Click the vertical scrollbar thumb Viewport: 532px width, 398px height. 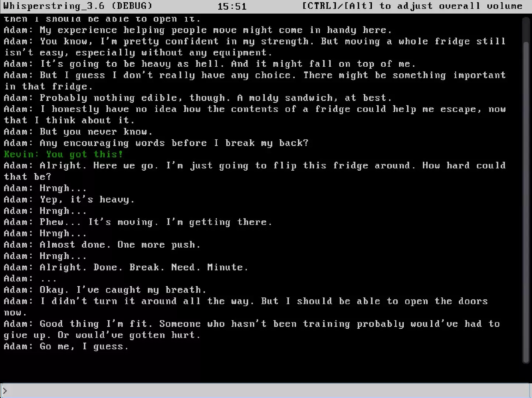[x=526, y=203]
